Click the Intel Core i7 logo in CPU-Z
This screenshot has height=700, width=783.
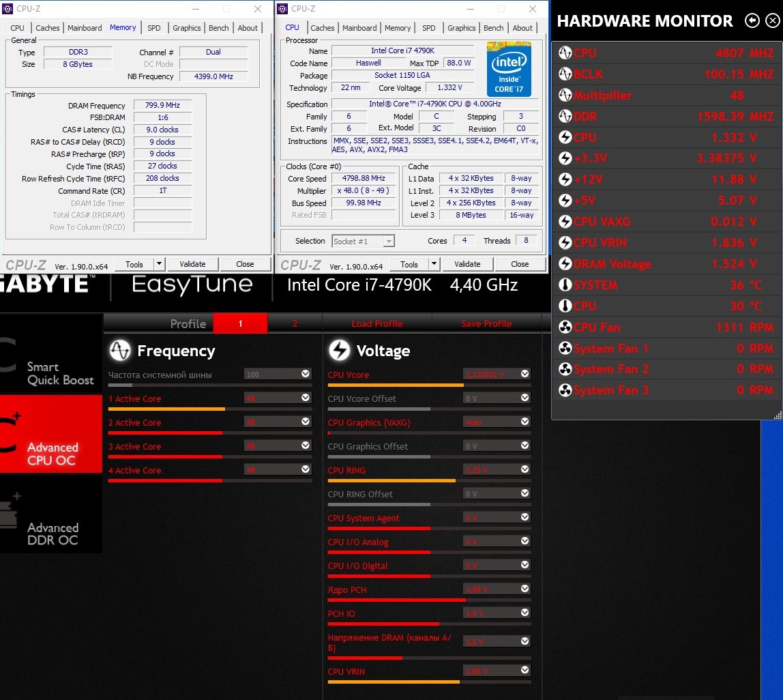point(509,69)
